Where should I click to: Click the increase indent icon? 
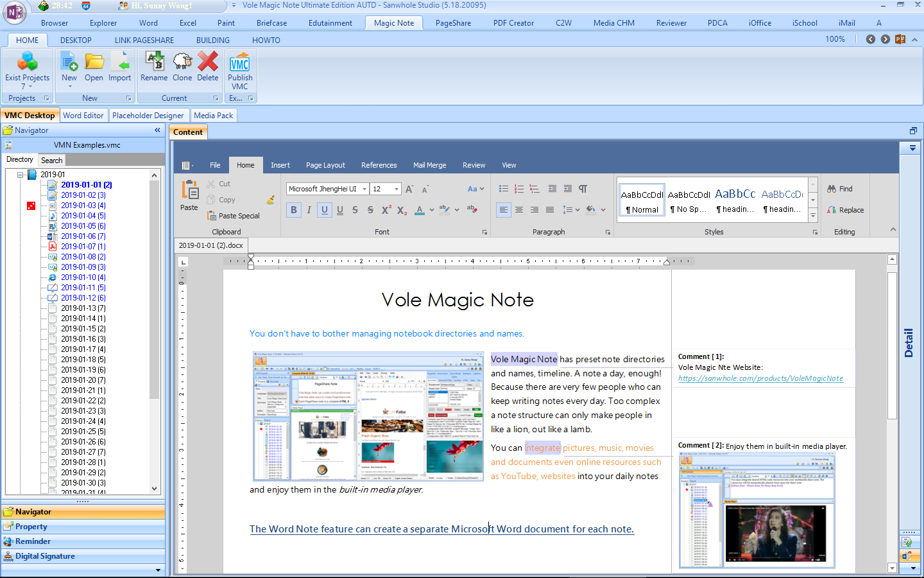point(568,189)
